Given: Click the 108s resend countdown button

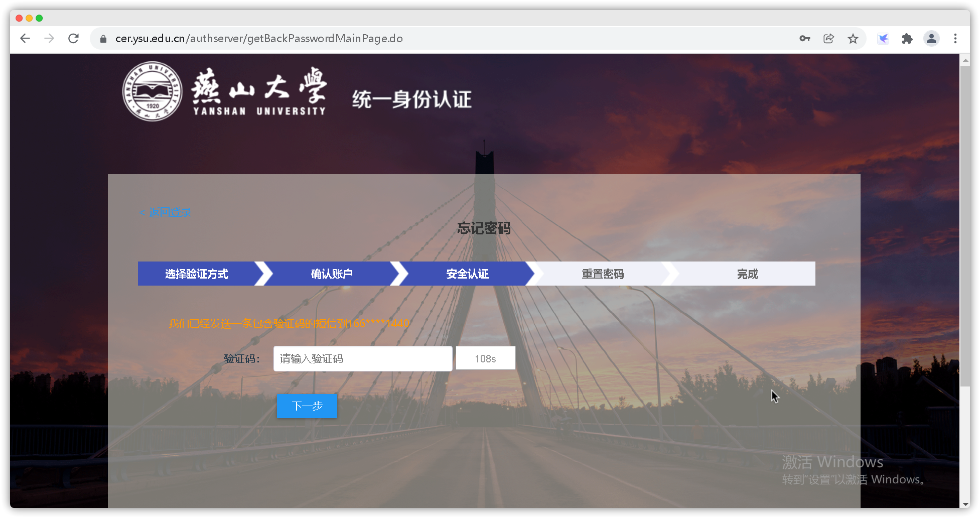Looking at the screenshot, I should click(x=485, y=358).
